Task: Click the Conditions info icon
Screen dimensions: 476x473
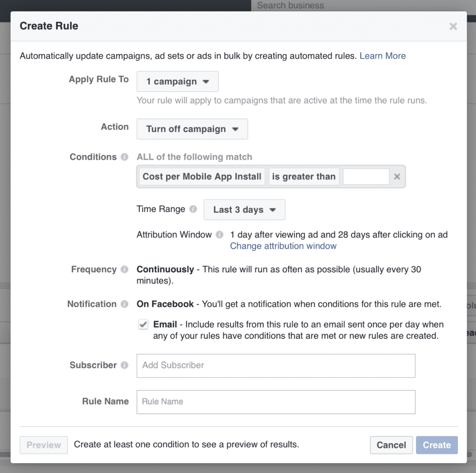Action: [125, 157]
